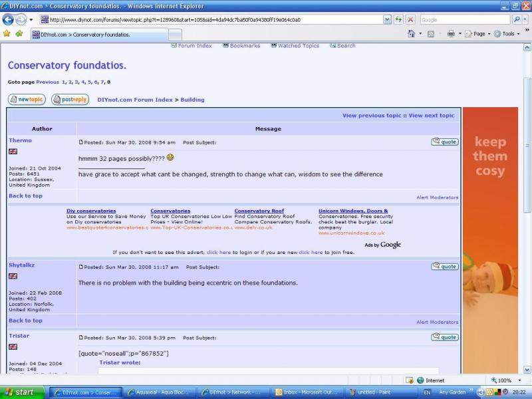The width and height of the screenshot is (532, 399).
Task: Click the Print icon in toolbar
Action: (451, 34)
